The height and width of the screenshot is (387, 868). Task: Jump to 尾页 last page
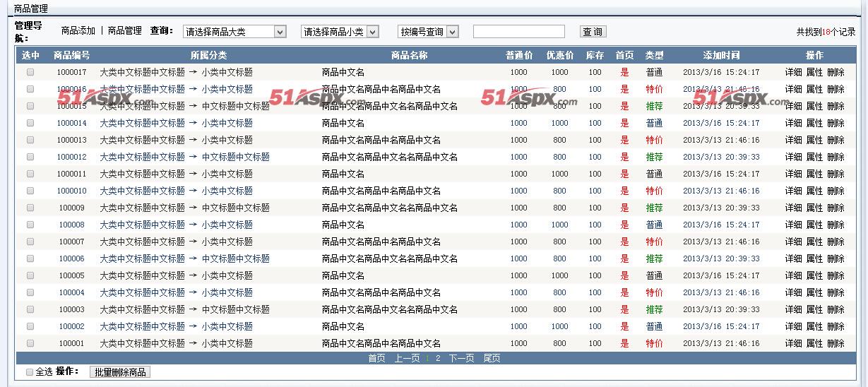point(492,359)
